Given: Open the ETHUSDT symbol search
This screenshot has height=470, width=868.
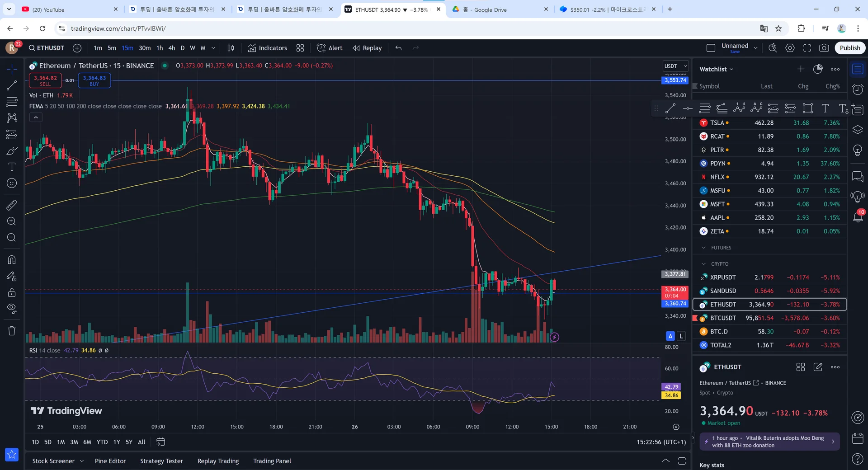Looking at the screenshot, I should (47, 48).
